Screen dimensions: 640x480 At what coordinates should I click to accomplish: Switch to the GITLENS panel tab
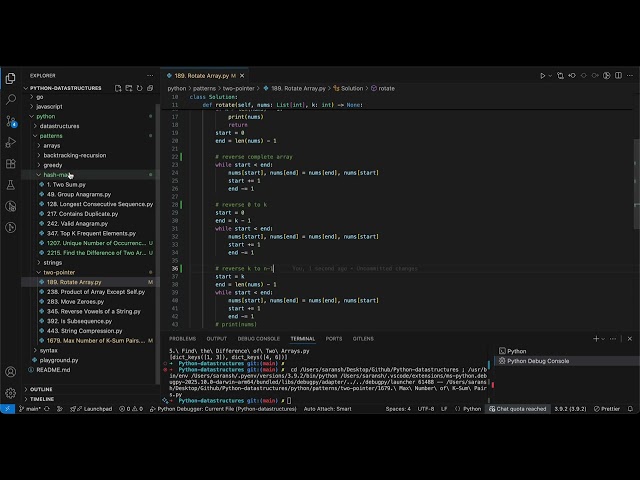363,339
